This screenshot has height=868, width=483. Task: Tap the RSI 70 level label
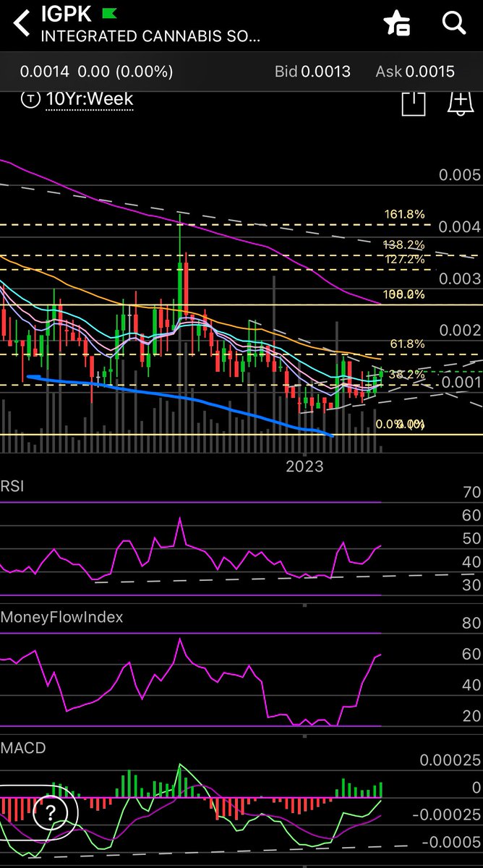472,493
